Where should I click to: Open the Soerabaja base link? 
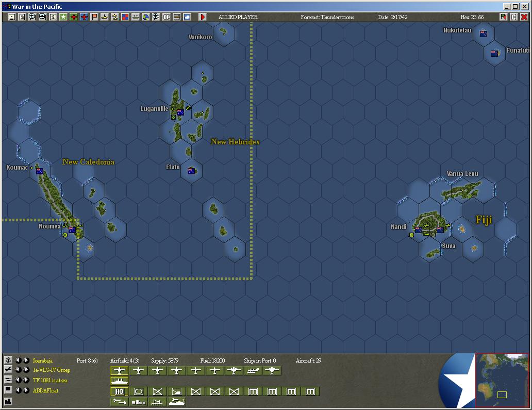42,360
